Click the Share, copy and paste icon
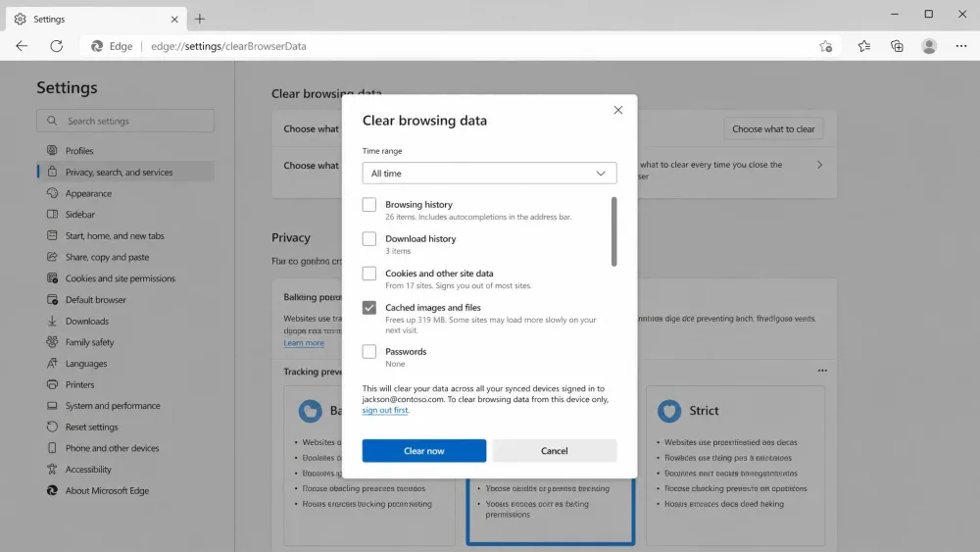980x552 pixels. (52, 257)
